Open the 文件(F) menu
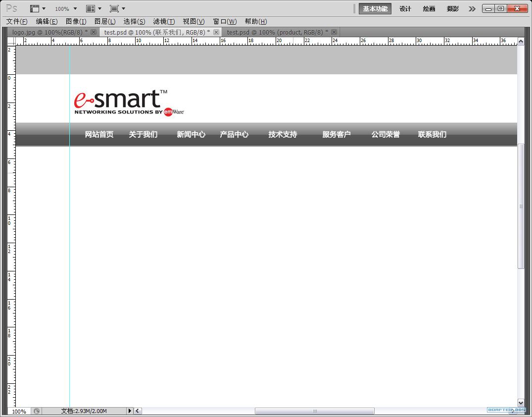The image size is (532, 417). click(17, 21)
